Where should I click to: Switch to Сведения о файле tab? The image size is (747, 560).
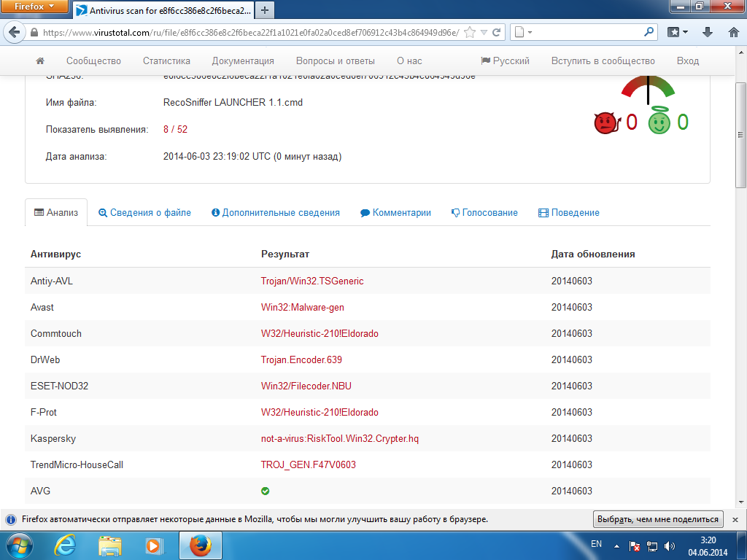tap(144, 212)
